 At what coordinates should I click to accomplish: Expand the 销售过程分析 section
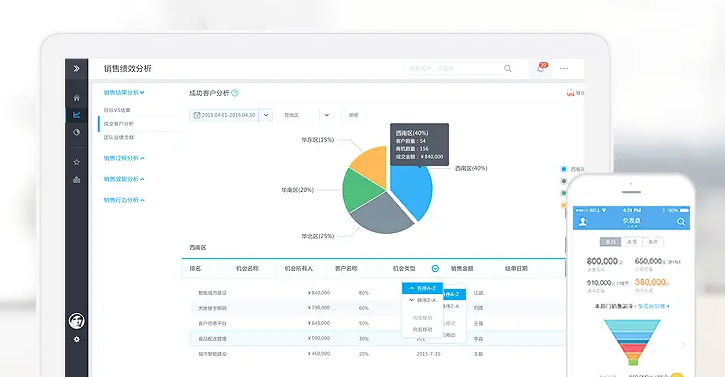coord(124,158)
